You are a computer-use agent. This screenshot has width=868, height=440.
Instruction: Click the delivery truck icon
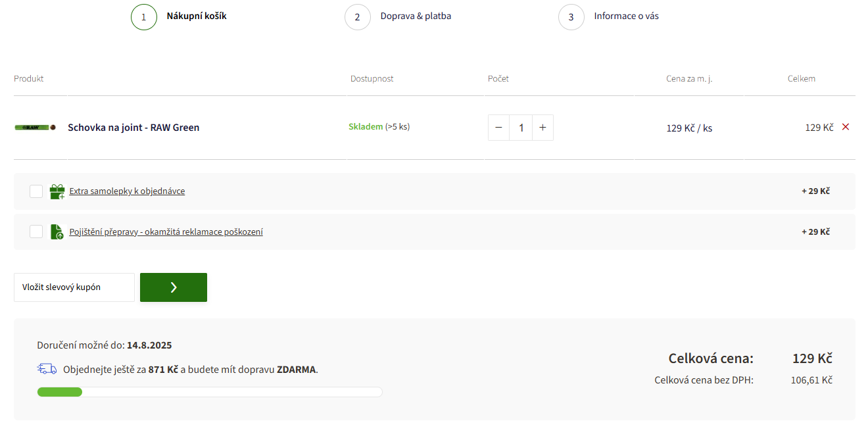[47, 369]
